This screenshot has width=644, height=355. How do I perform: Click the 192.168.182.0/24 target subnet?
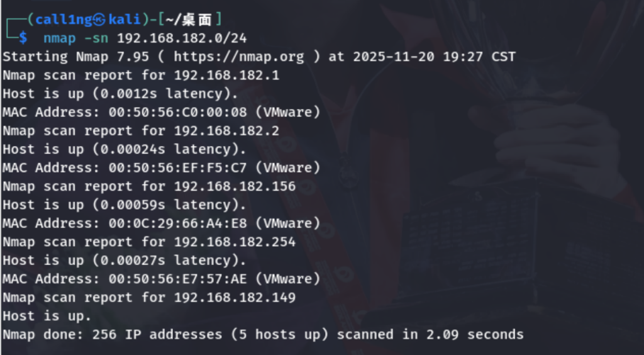click(182, 38)
